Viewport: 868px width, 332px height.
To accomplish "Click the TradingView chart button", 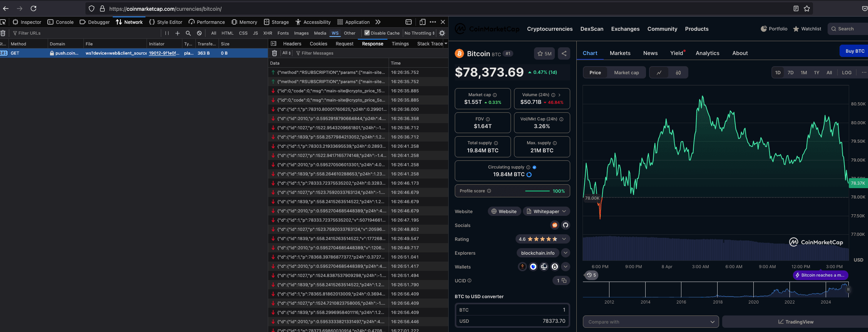I will [795, 322].
